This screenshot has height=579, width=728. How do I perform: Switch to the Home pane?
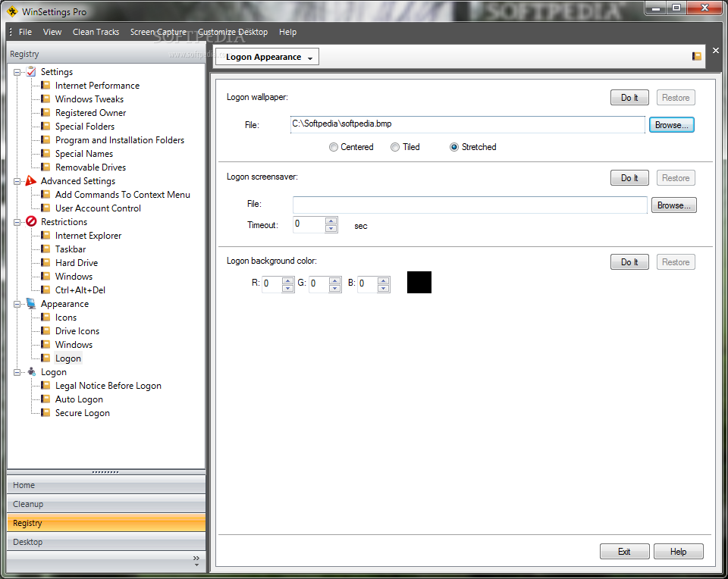(106, 485)
